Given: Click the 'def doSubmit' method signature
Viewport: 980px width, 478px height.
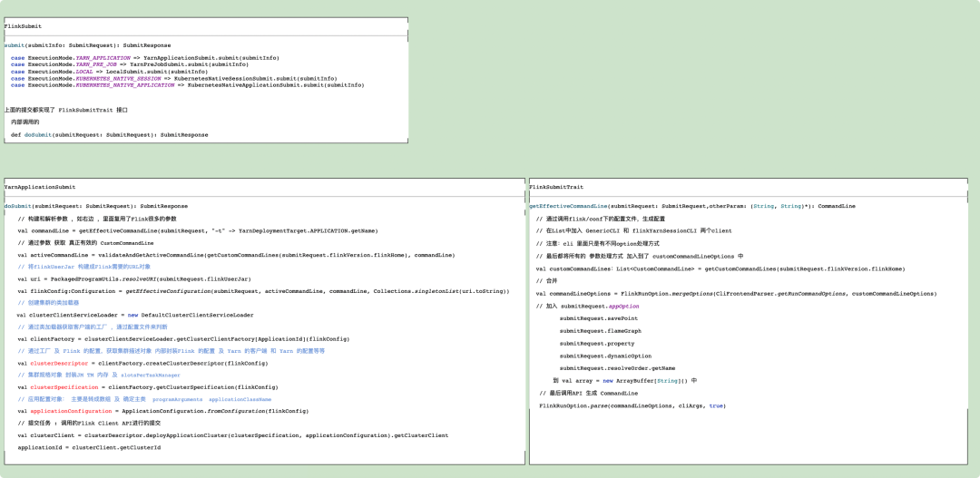Looking at the screenshot, I should pos(109,134).
